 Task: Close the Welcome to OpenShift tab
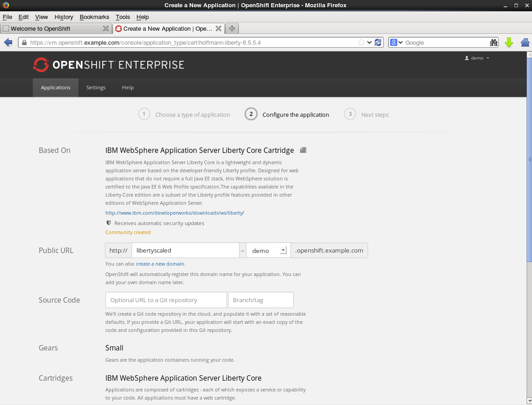pos(106,28)
